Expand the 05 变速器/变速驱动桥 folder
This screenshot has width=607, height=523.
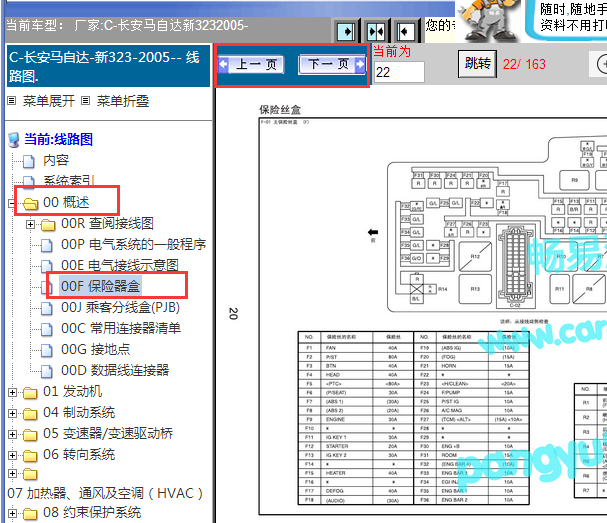12,434
